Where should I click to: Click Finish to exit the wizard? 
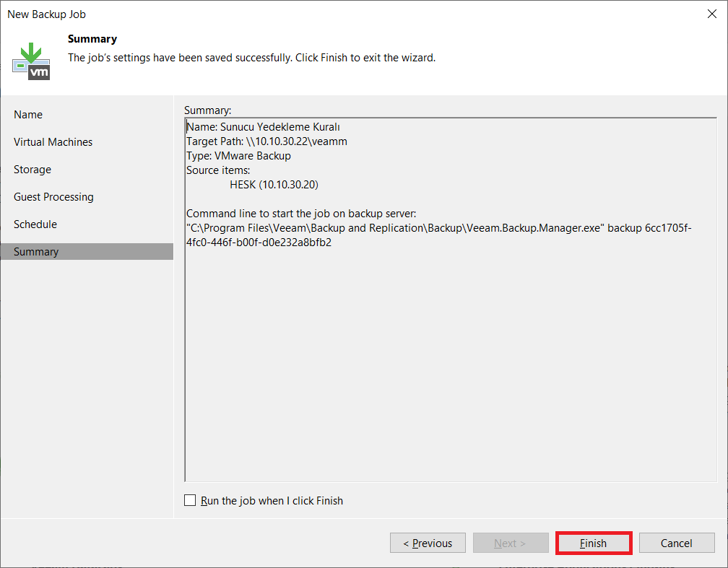pos(593,543)
